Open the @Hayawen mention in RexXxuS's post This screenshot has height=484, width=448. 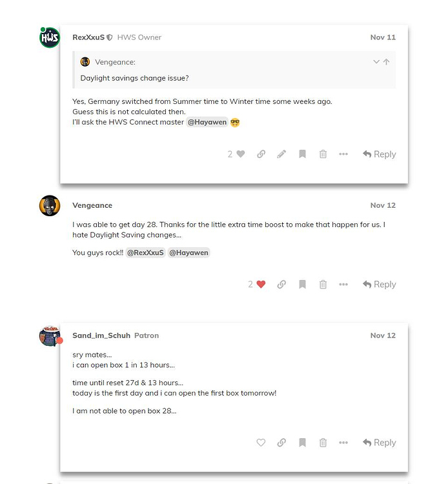[x=207, y=123]
